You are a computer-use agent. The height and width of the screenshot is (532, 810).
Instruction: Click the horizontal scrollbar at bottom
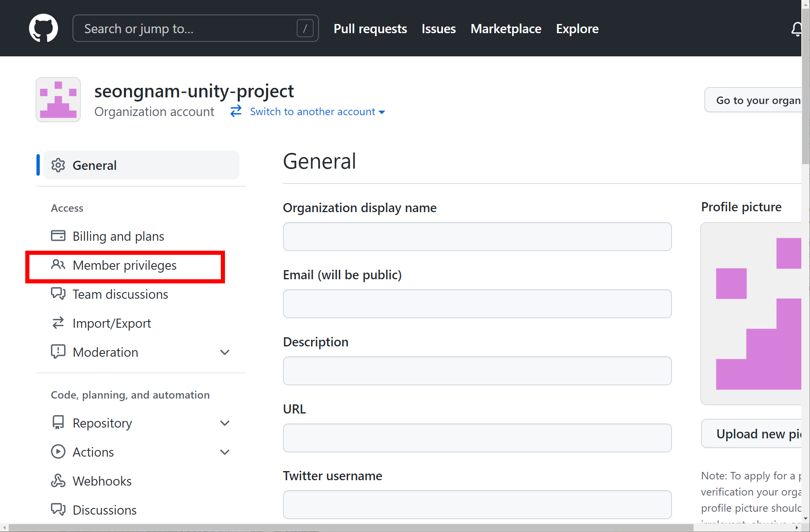351,527
